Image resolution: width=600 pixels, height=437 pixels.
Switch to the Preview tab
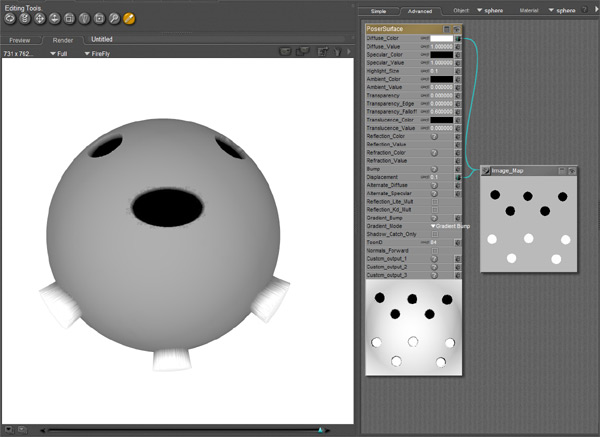[x=20, y=40]
